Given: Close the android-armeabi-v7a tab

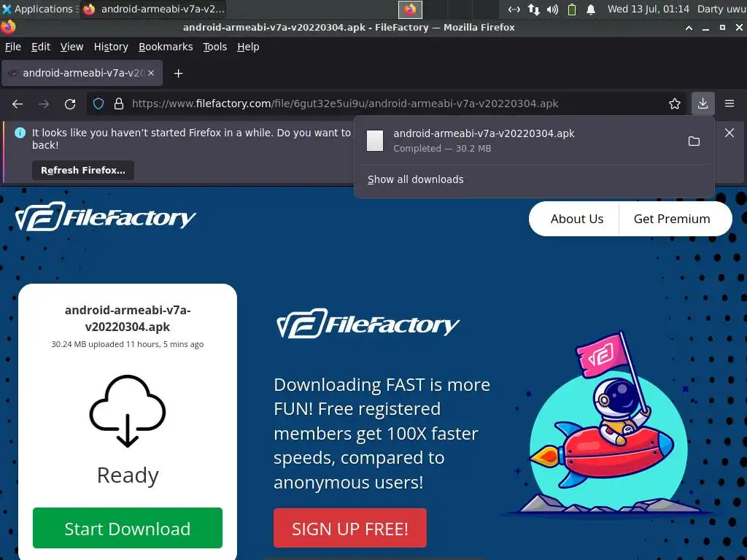Looking at the screenshot, I should 151,73.
